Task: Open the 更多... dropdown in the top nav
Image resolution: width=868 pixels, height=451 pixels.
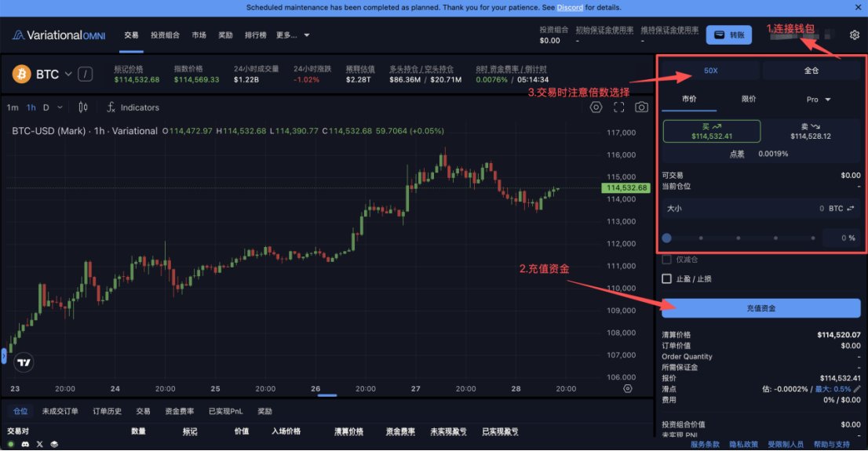Action: point(293,35)
